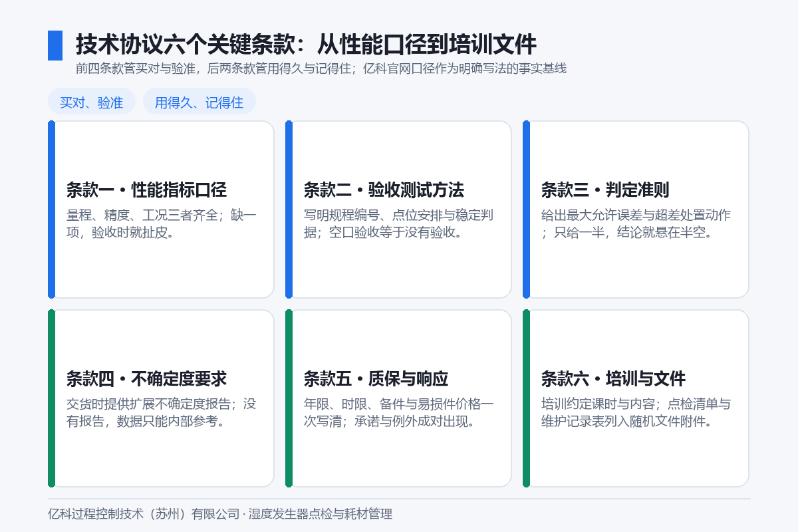This screenshot has height=532, width=798.
Task: Click the description '年限、时限、备件与易损件价格一次写清'
Action: click(x=399, y=413)
